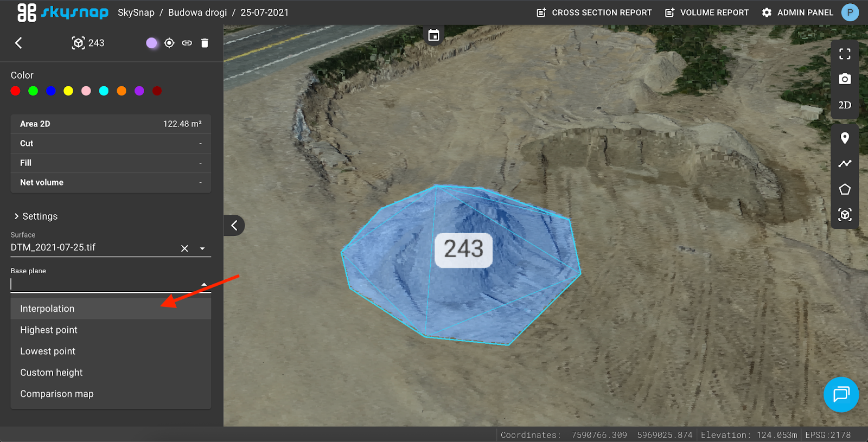Choose Interpolation base plane option

[47, 309]
